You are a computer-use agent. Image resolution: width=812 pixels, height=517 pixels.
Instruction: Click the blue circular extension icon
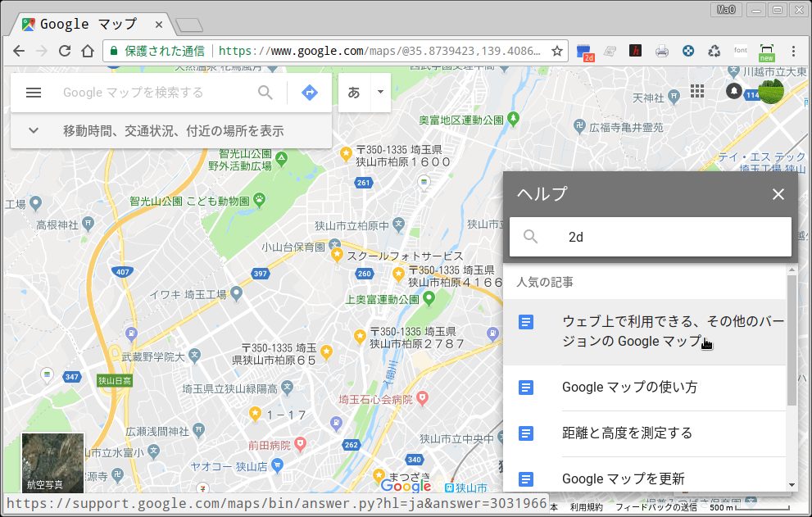click(688, 51)
